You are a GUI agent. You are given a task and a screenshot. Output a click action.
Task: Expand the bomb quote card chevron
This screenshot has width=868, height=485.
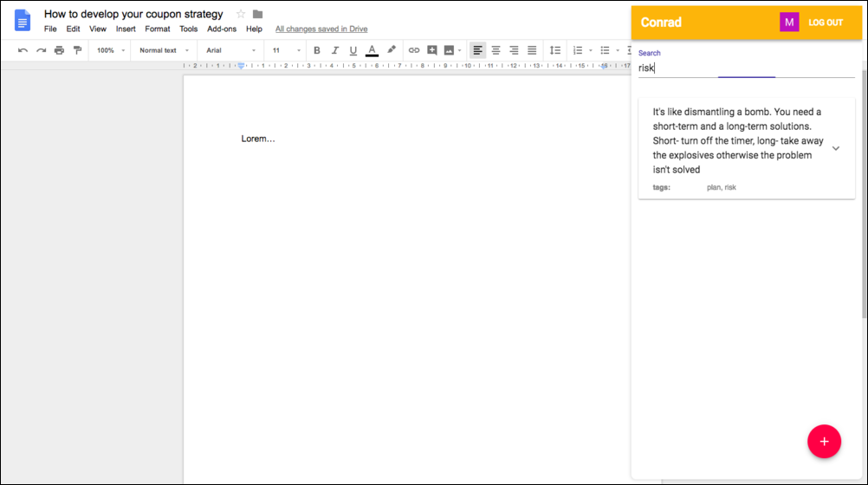[836, 148]
